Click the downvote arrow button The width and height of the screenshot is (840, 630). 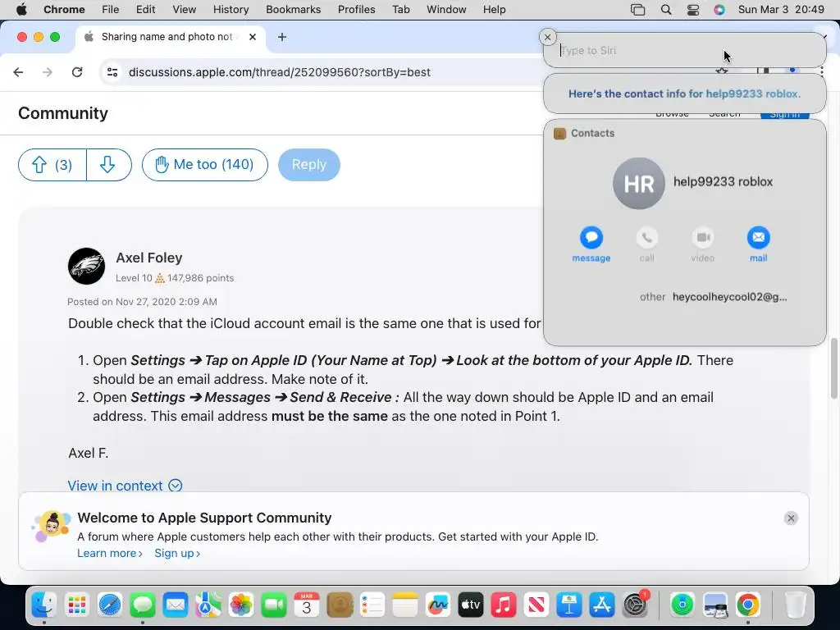pyautogui.click(x=109, y=165)
